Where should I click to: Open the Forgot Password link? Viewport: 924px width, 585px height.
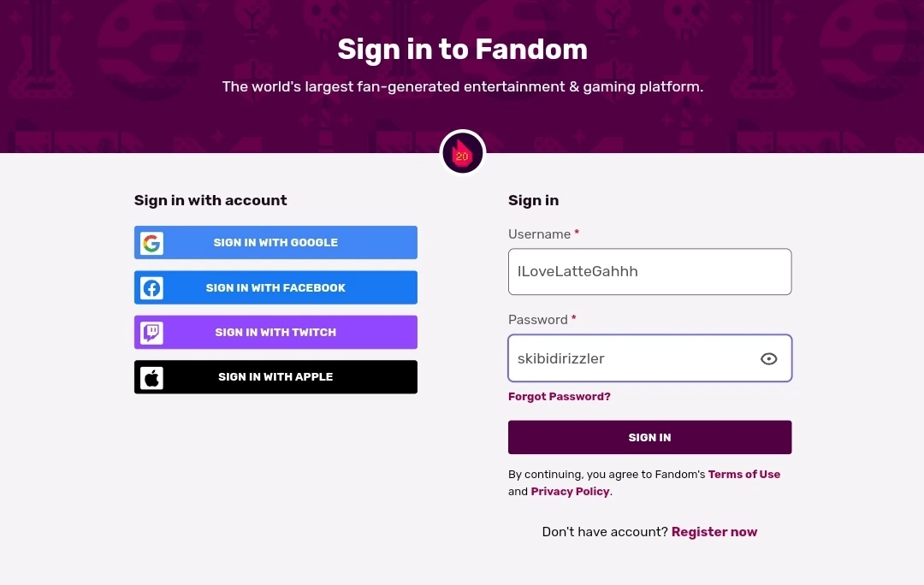tap(560, 396)
